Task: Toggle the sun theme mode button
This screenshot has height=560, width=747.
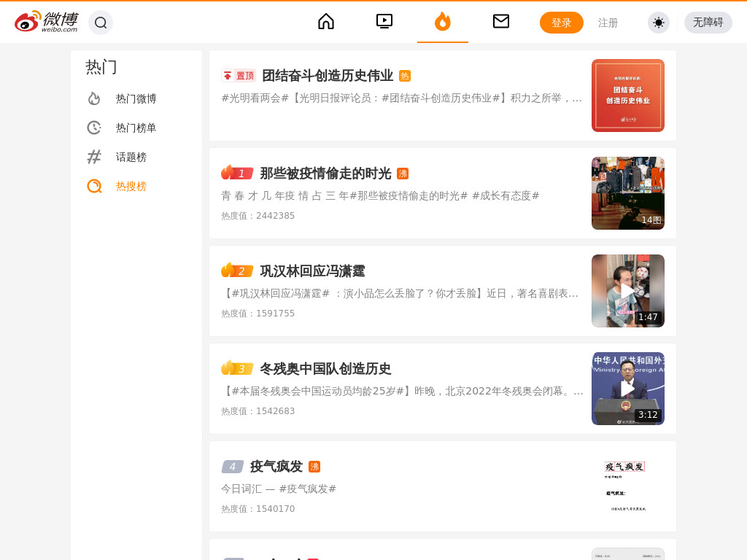Action: click(x=659, y=23)
